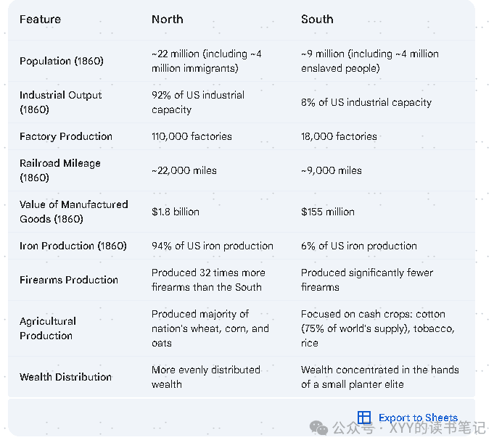Select the Value of Manufactured Goods label
The width and height of the screenshot is (502, 448).
(x=73, y=212)
